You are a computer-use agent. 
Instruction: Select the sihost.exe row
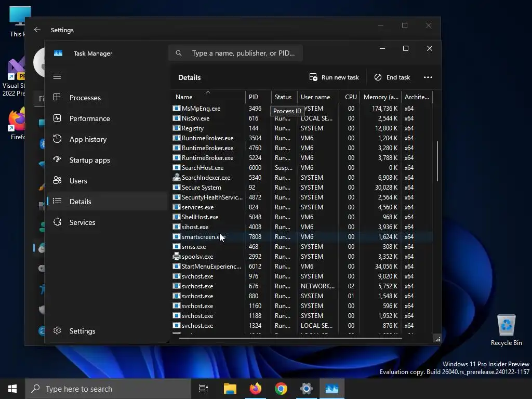point(302,227)
